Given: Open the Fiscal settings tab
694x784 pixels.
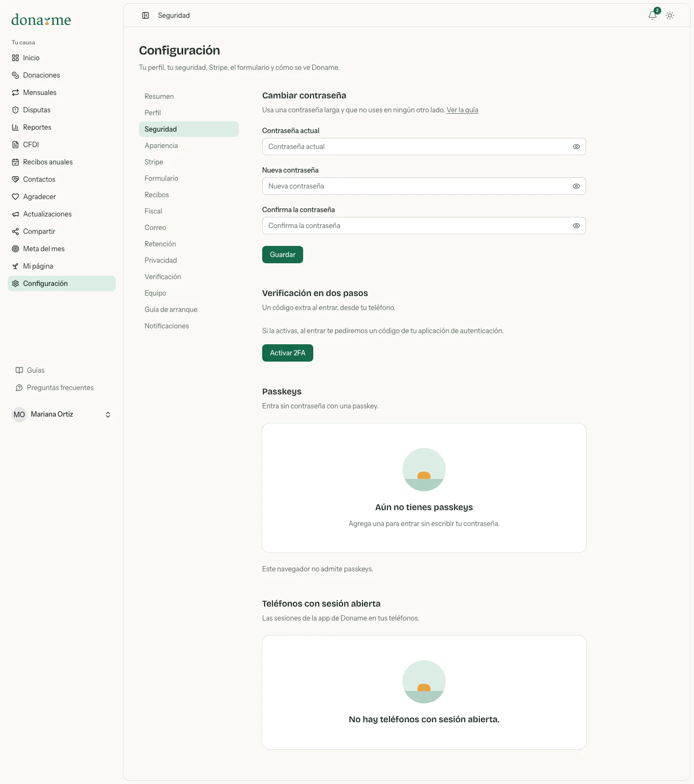Looking at the screenshot, I should click(x=189, y=211).
